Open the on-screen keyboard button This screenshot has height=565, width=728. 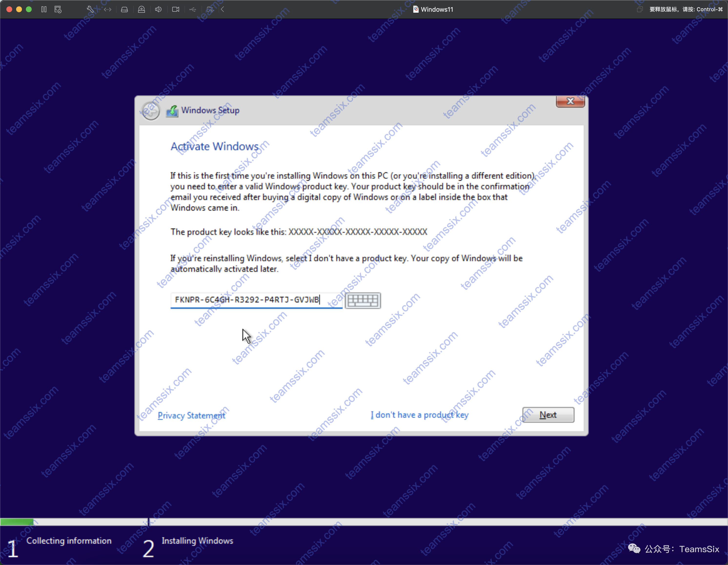click(x=363, y=301)
